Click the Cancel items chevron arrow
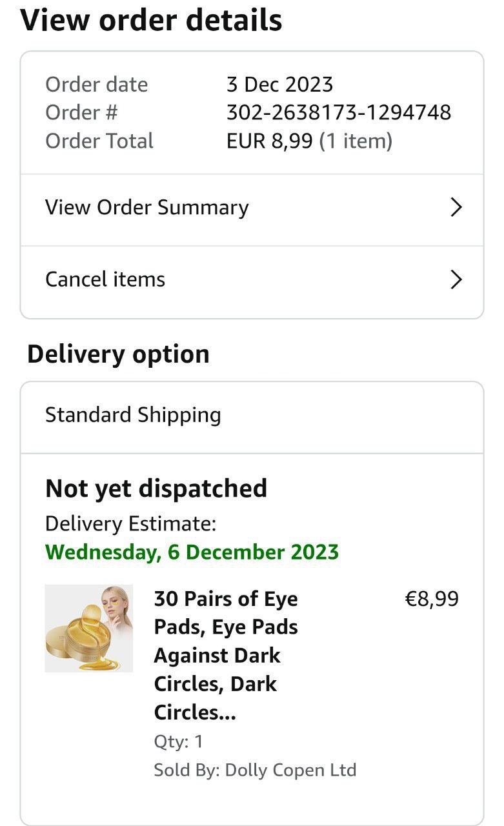Viewport: 504px width, 826px height. [456, 279]
